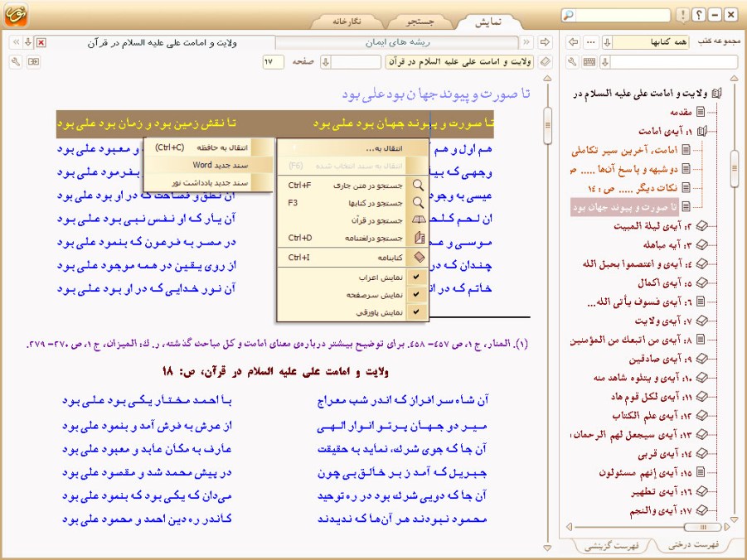
Task: Click the red X to close the current book tab
Action: click(x=41, y=43)
